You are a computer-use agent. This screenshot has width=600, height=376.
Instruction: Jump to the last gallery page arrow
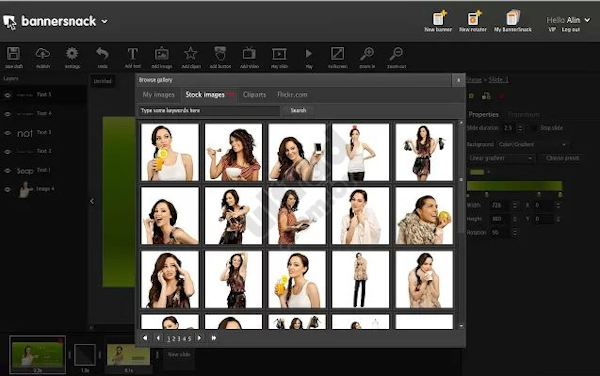214,338
